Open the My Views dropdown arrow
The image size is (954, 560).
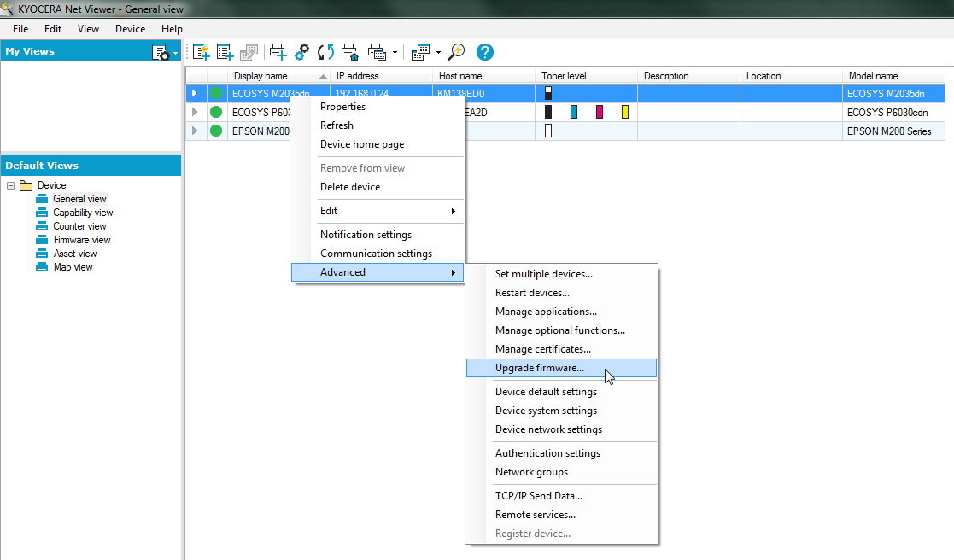point(176,54)
